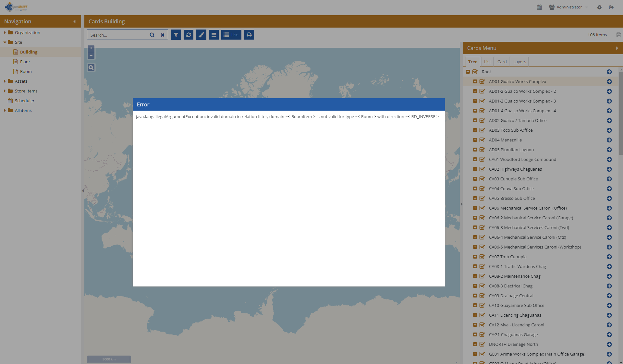
Task: Open DNORTH Drainage North arrow icon
Action: [x=609, y=344]
